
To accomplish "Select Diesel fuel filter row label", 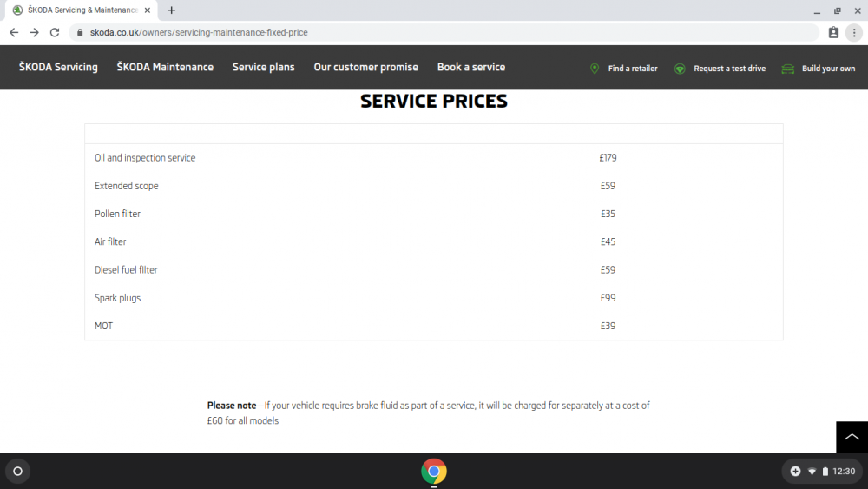I will [126, 270].
